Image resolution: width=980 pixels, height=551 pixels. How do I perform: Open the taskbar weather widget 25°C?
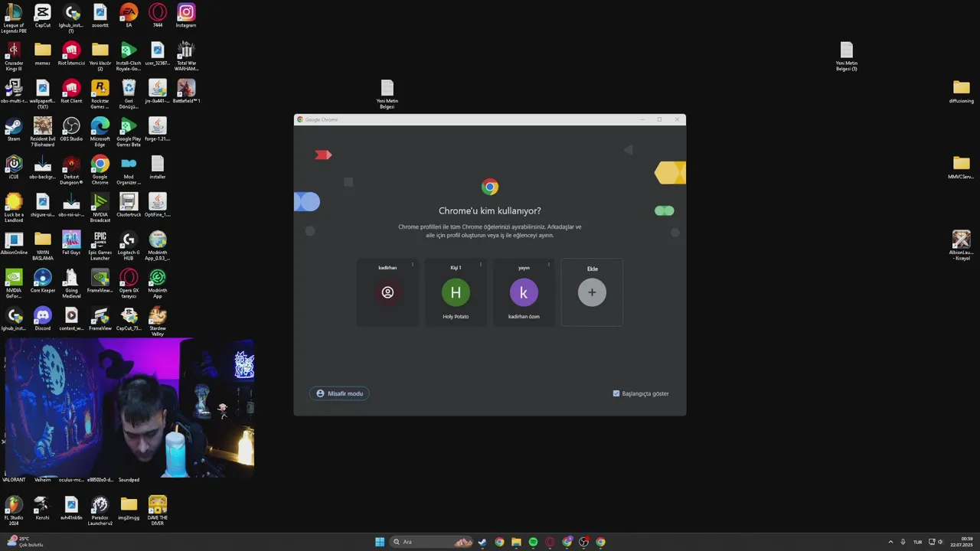point(24,542)
